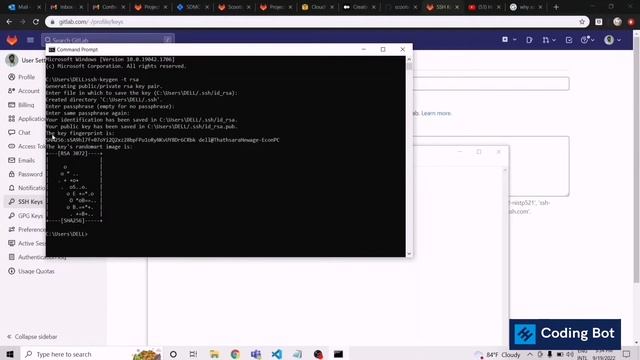Viewport: 640px width, 360px height.
Task: Click the Preferences icon in sidebar
Action: (11, 229)
